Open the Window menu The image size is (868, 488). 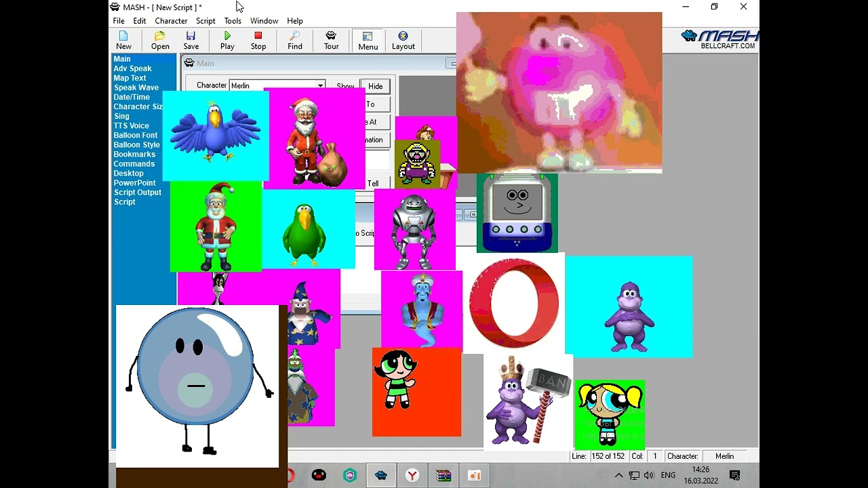264,21
